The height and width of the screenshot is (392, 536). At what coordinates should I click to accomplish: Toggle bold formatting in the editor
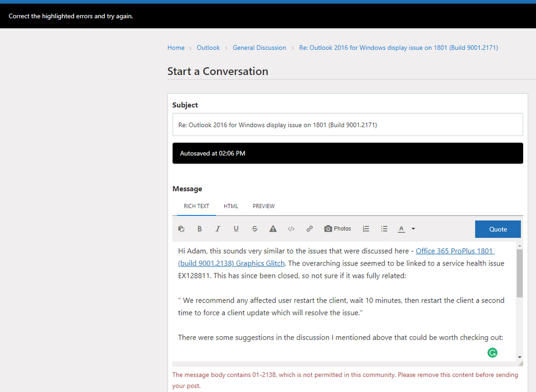200,228
